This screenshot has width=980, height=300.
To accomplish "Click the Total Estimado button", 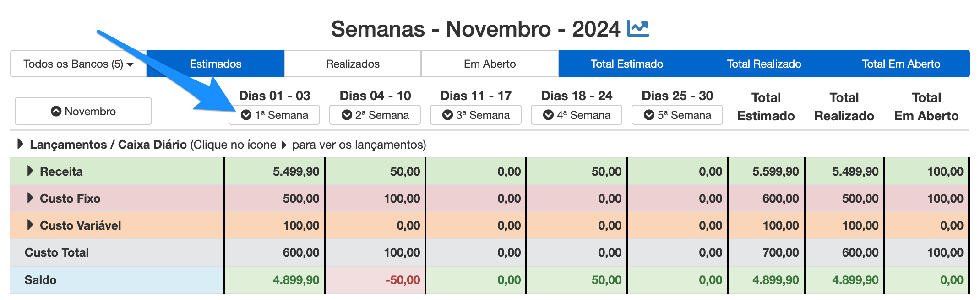I will 627,64.
